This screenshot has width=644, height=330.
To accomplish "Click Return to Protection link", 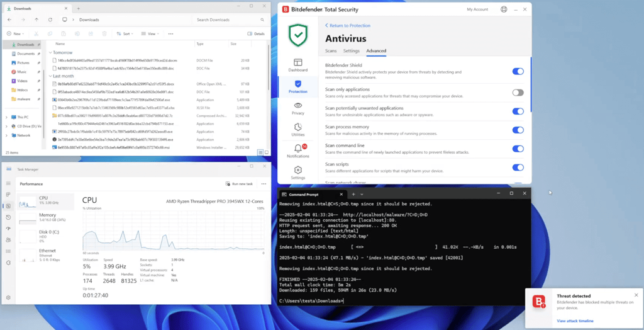I will (x=347, y=26).
